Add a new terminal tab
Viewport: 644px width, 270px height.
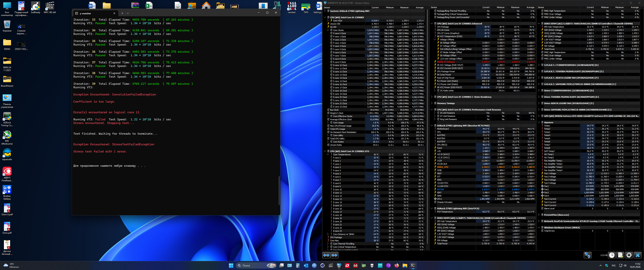[122, 13]
